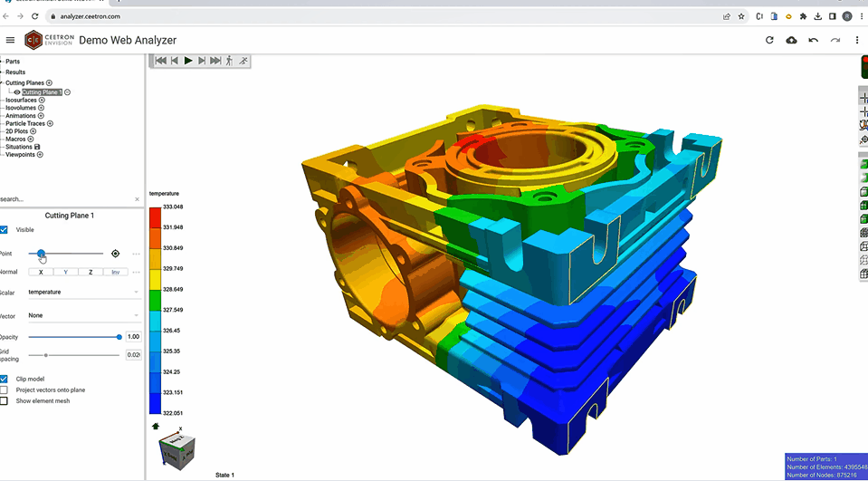The image size is (868, 481).
Task: Bookmark this page with the star icon
Action: coord(741,16)
